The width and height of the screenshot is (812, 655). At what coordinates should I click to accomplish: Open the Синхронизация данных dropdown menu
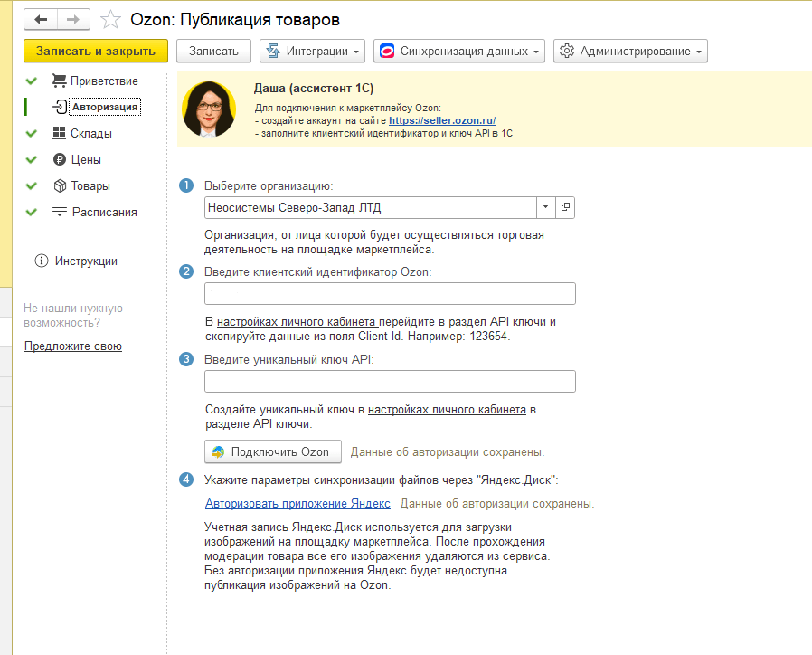tap(459, 51)
